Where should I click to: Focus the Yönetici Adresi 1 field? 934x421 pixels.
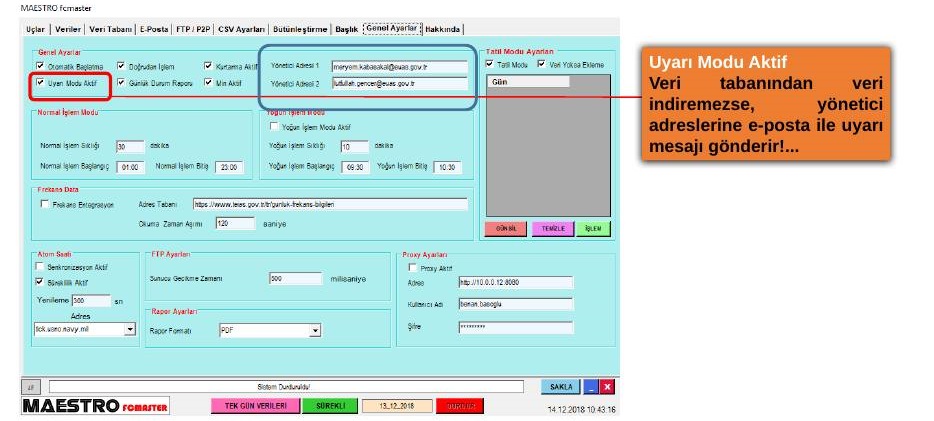point(400,66)
